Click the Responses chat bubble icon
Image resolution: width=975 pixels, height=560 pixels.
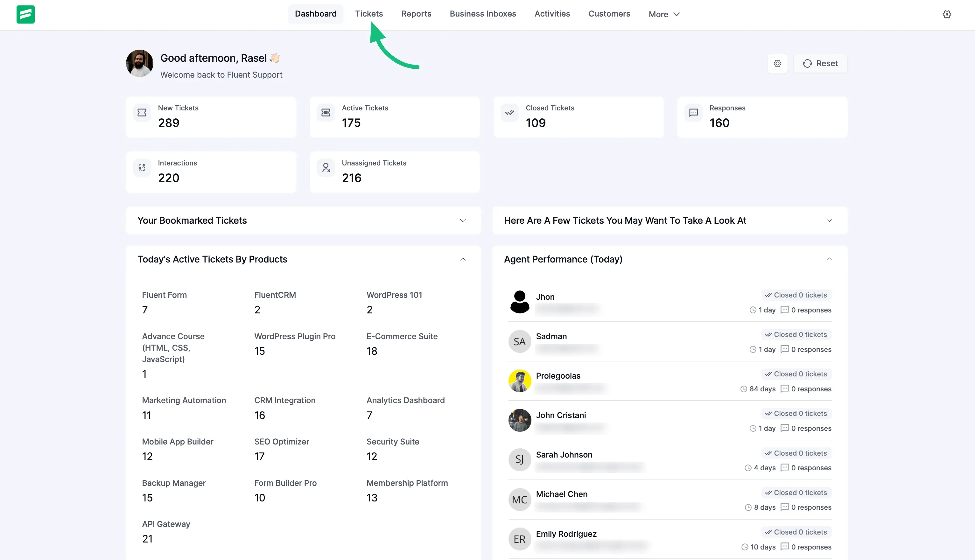693,113
